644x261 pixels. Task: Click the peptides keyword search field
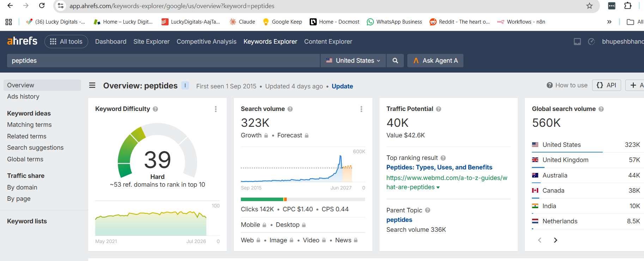[x=163, y=61]
